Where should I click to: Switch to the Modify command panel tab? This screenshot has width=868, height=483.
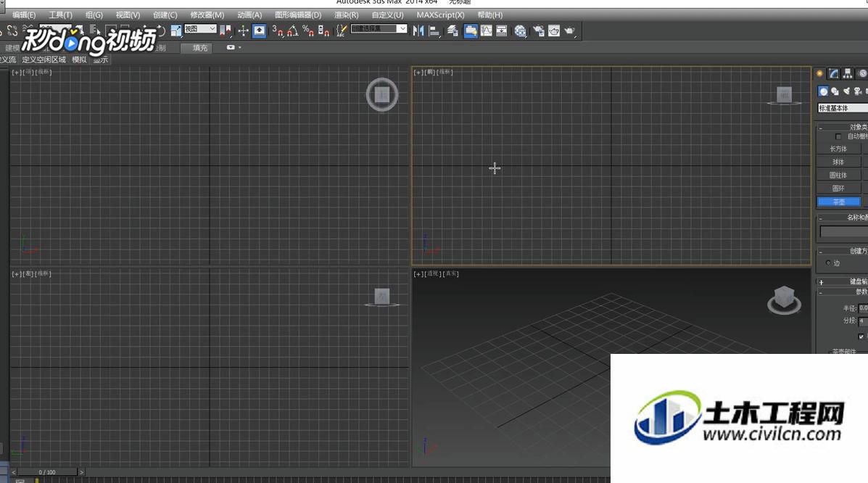tap(834, 74)
